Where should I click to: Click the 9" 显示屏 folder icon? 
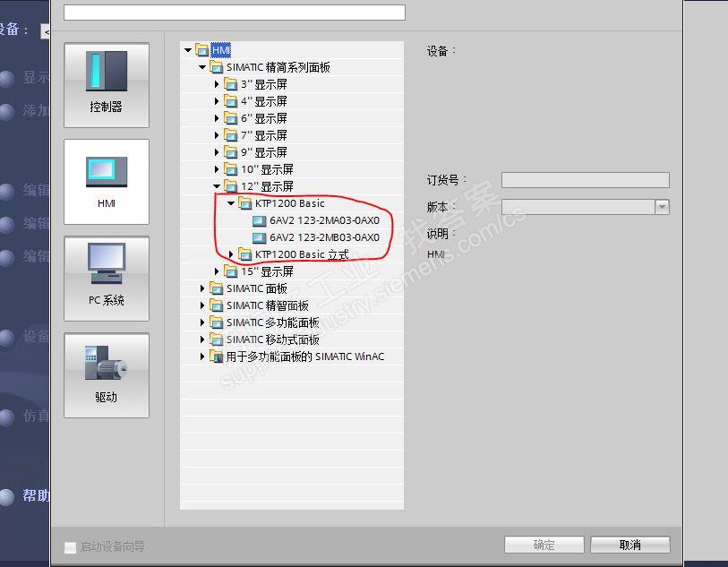coord(231,152)
